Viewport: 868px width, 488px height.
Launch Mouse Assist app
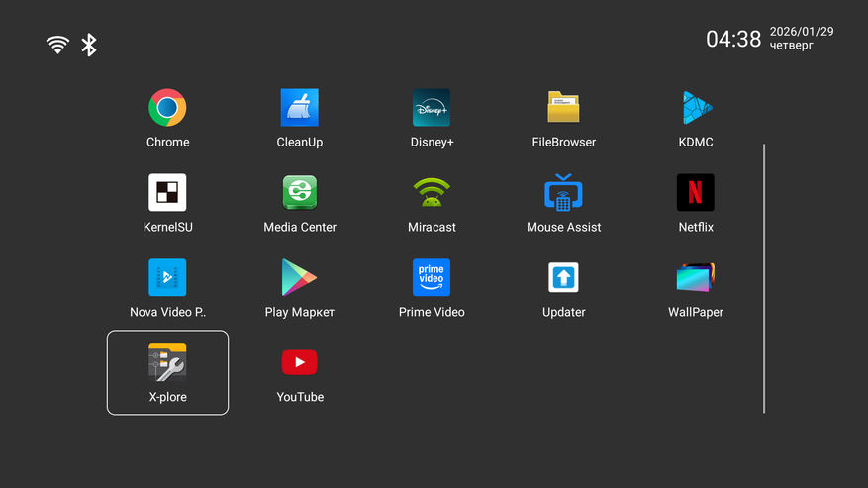click(563, 192)
